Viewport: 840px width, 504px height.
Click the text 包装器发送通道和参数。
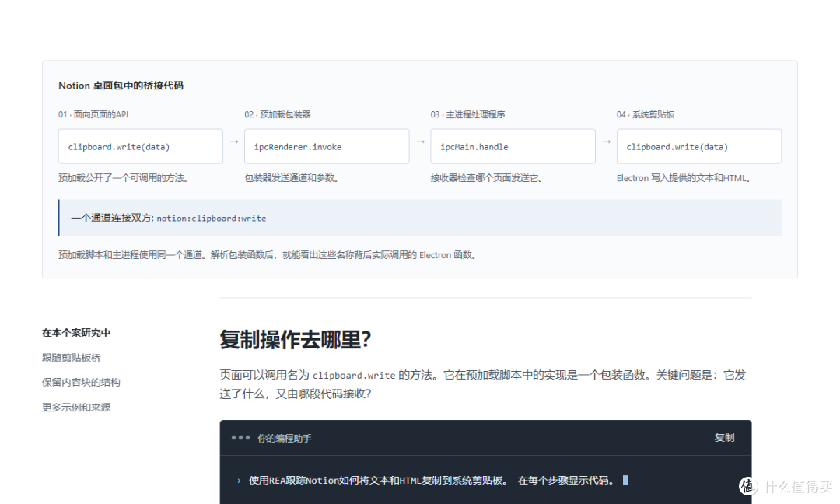pos(292,178)
